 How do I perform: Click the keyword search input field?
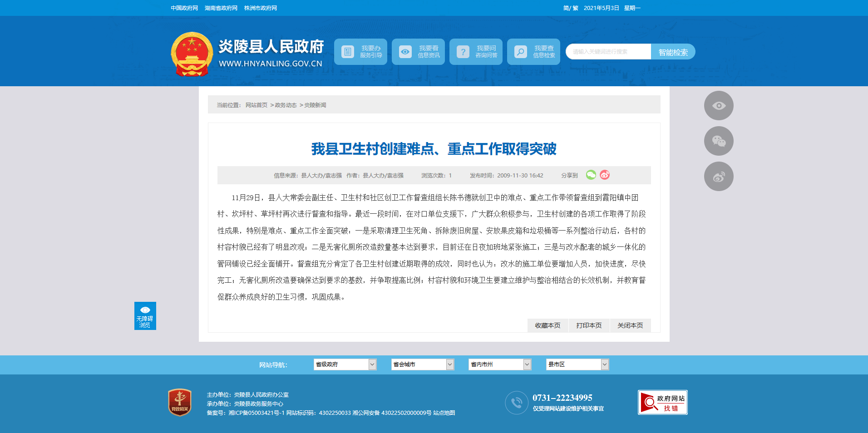(x=608, y=52)
